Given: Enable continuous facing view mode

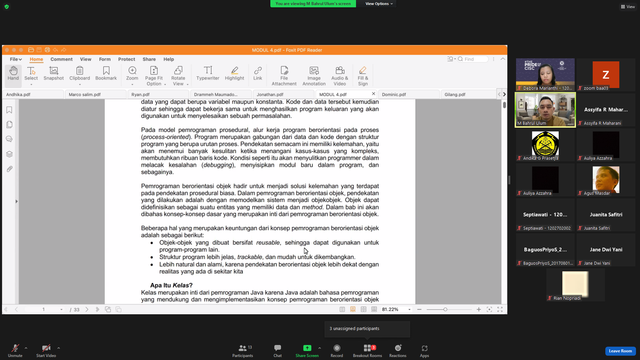Looking at the screenshot, I should coord(374,309).
